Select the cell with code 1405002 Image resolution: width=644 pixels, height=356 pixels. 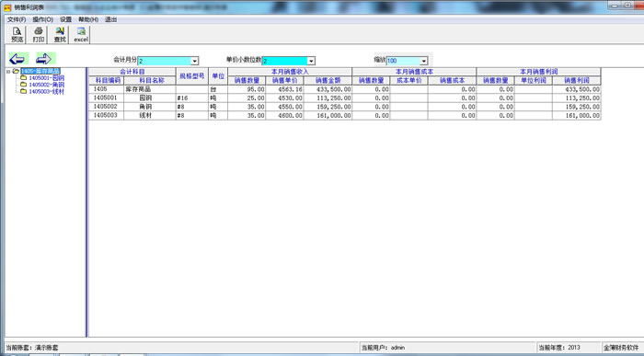point(107,107)
